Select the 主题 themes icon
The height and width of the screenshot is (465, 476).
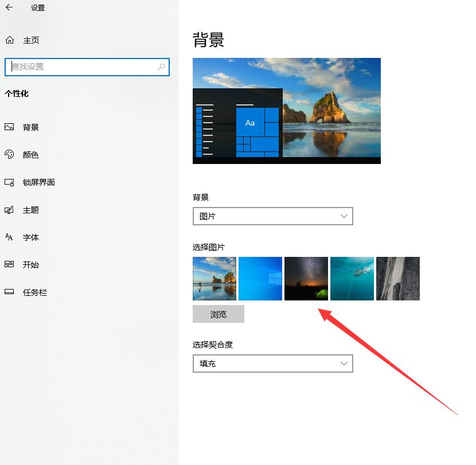point(9,210)
